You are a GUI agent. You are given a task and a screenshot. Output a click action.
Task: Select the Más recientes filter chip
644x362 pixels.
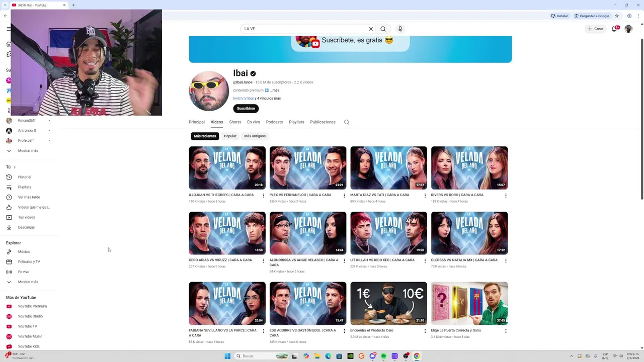click(205, 136)
